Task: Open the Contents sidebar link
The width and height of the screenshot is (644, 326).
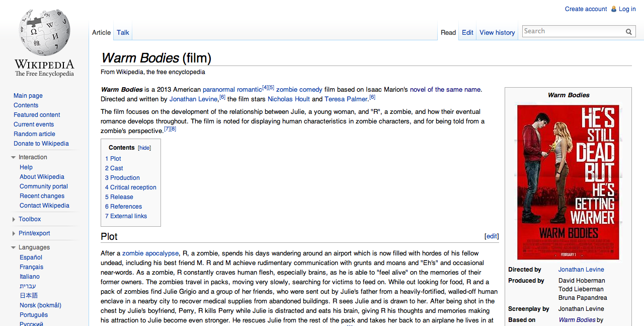Action: point(26,105)
